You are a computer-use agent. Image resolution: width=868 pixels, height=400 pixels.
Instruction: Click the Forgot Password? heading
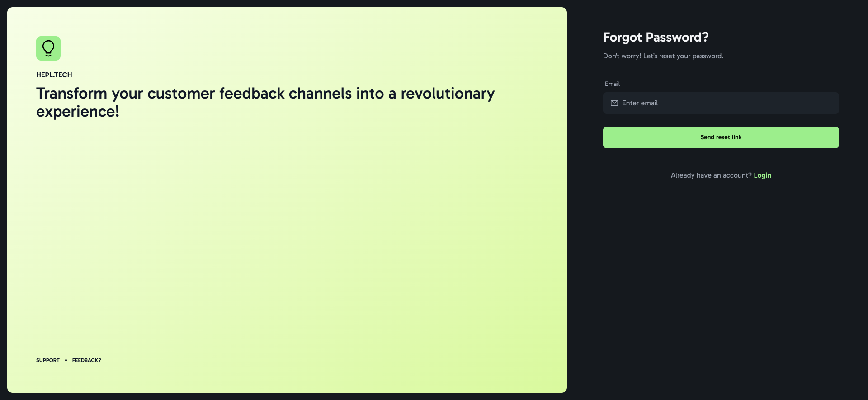pos(656,37)
